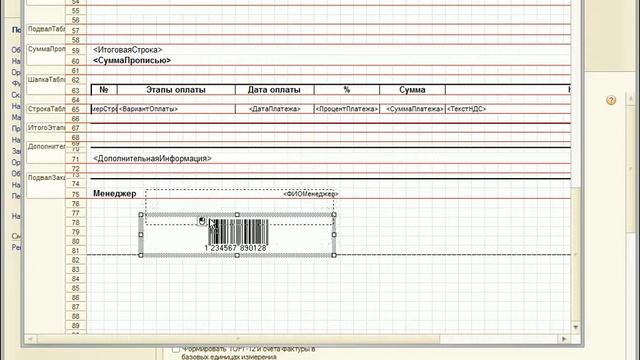Image resolution: width=640 pixels, height=360 pixels.
Task: Grab the bottom-right handle of barcode frame
Action: coord(334,255)
